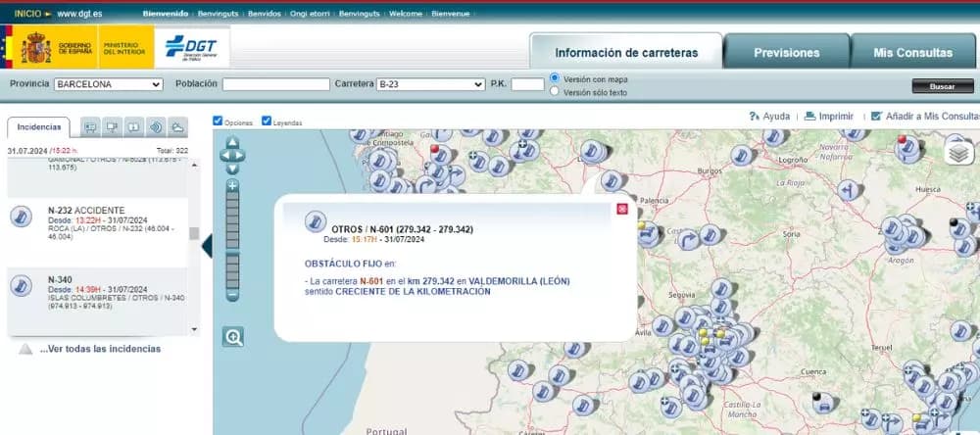This screenshot has width=980, height=435.
Task: Switch to the Previsiones tab
Action: pos(786,53)
